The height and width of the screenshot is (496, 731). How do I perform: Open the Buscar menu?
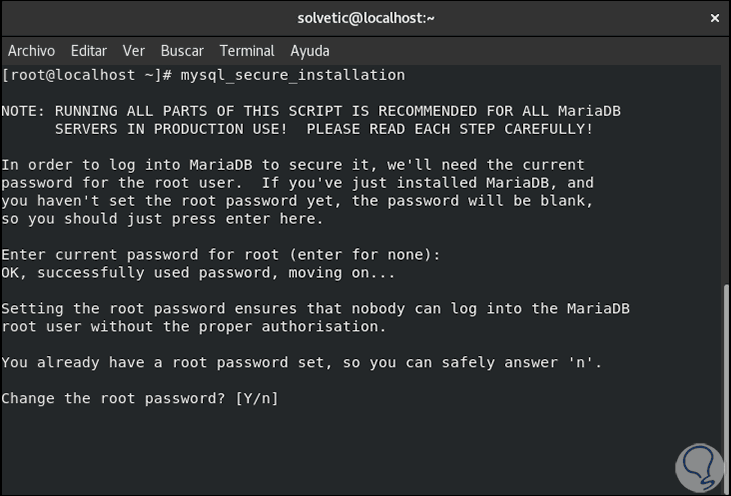point(182,50)
